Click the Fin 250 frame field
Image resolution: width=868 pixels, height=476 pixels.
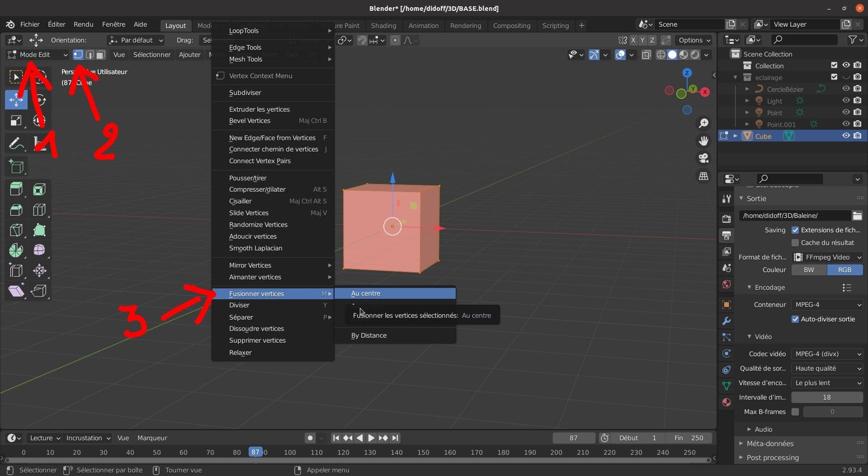tap(689, 438)
